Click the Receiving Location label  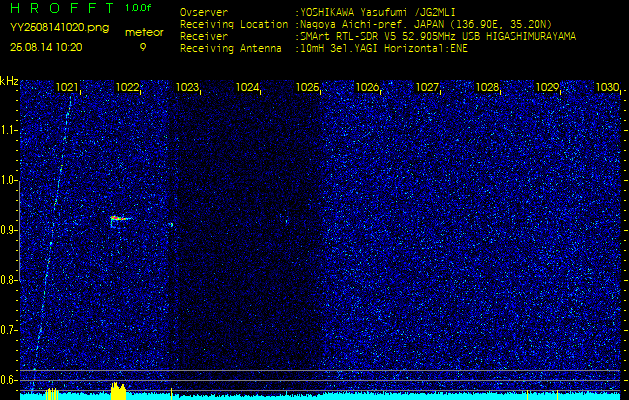(x=234, y=25)
